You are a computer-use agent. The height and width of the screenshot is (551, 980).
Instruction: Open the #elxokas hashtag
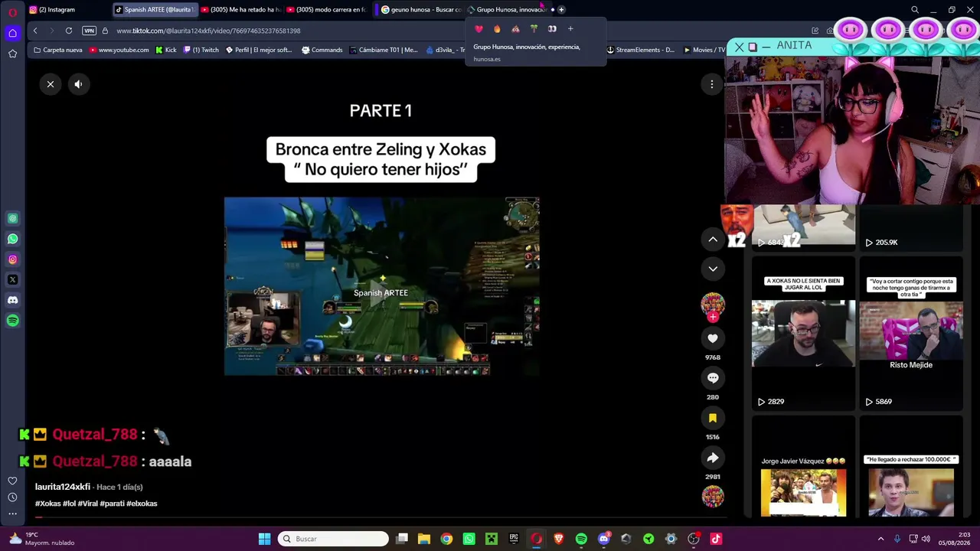tap(142, 504)
